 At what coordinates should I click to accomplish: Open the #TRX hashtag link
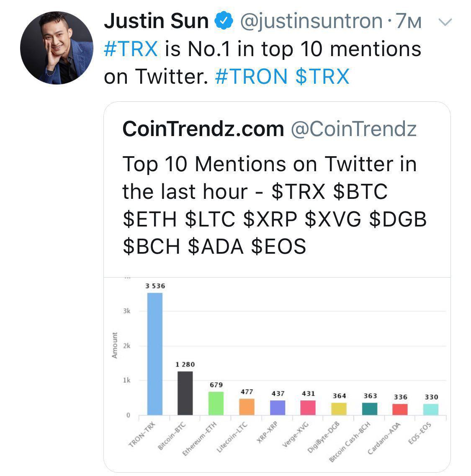pyautogui.click(x=131, y=49)
